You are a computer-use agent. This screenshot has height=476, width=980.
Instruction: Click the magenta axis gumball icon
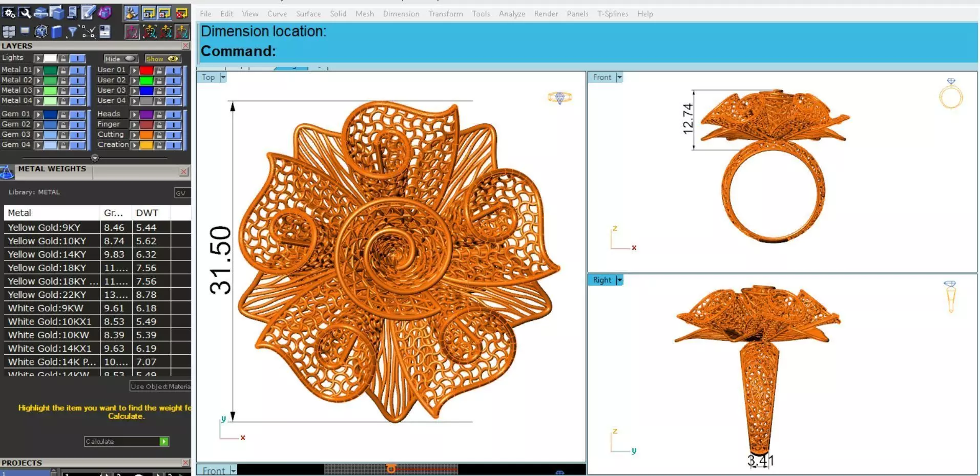click(132, 32)
